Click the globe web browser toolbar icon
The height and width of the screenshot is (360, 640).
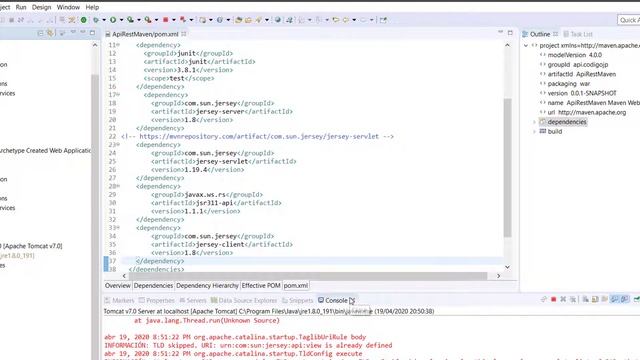(x=278, y=20)
